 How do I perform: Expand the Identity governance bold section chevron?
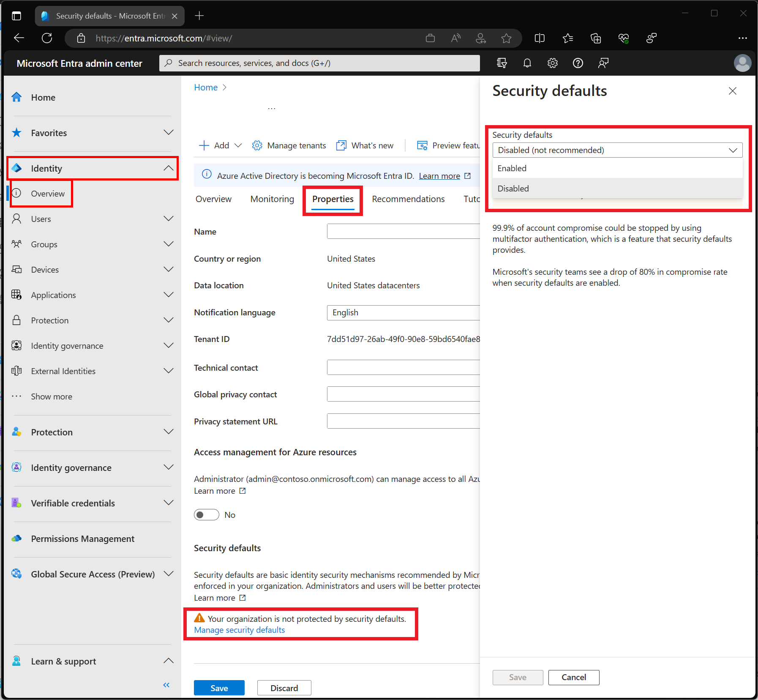pos(169,467)
